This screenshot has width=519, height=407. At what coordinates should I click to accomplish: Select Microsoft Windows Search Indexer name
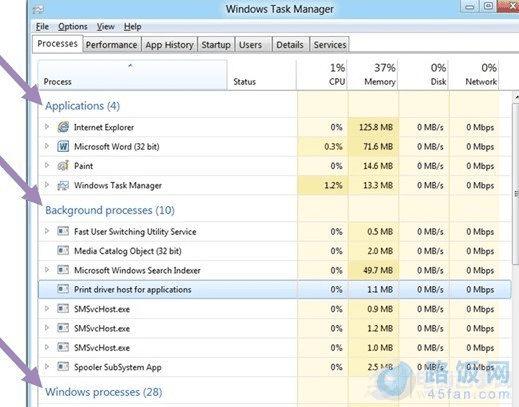[x=137, y=270]
